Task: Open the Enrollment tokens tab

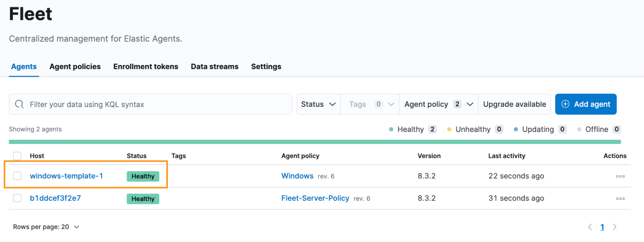Action: click(x=146, y=67)
